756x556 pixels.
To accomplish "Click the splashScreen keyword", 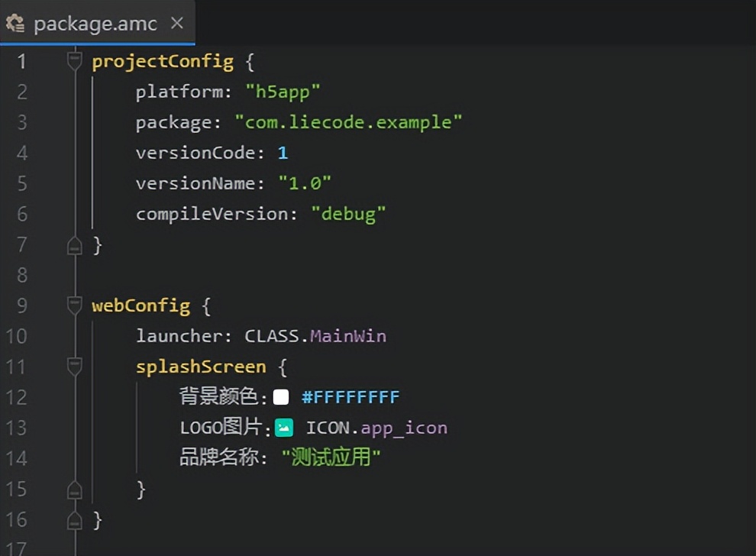I will (201, 367).
